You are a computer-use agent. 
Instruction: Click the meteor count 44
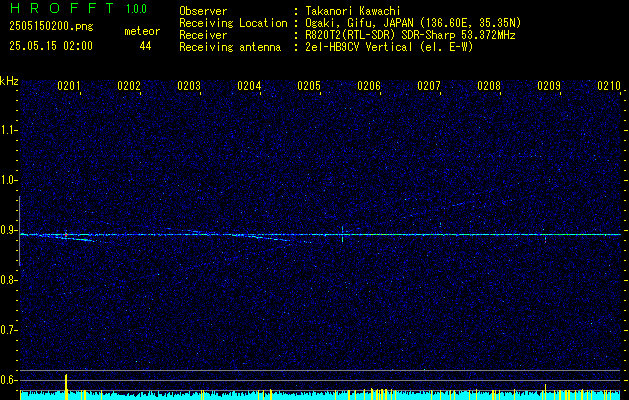(145, 46)
